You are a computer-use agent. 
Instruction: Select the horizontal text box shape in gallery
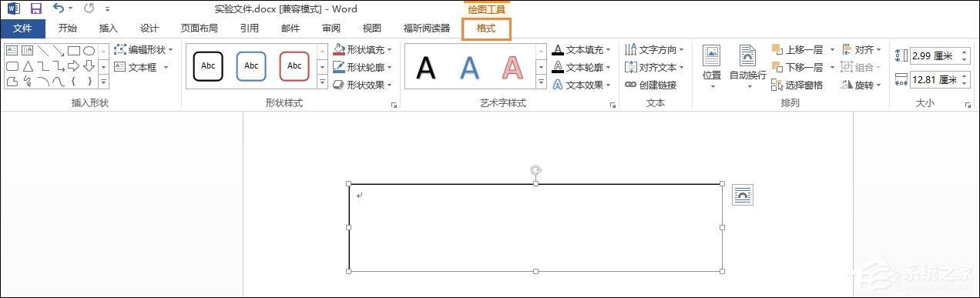(x=12, y=51)
